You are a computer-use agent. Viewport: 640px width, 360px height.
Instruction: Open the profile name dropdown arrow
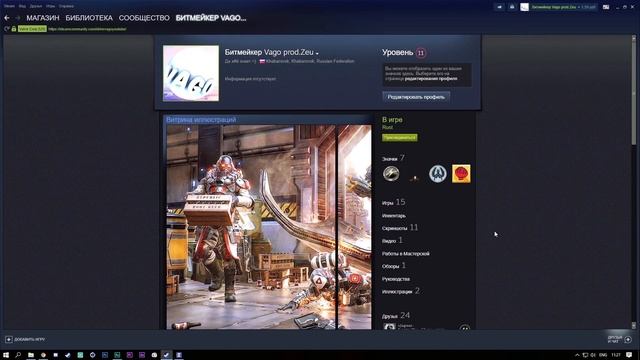point(317,53)
